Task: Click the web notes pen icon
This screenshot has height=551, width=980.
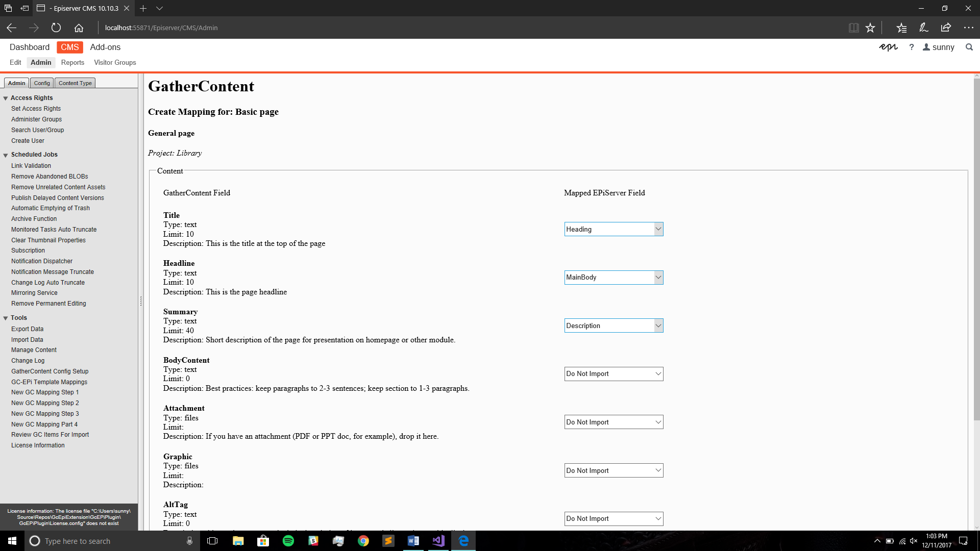Action: coord(923,28)
